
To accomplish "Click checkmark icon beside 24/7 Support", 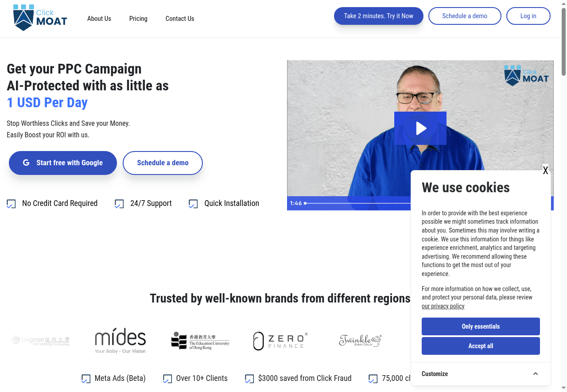I will click(119, 204).
